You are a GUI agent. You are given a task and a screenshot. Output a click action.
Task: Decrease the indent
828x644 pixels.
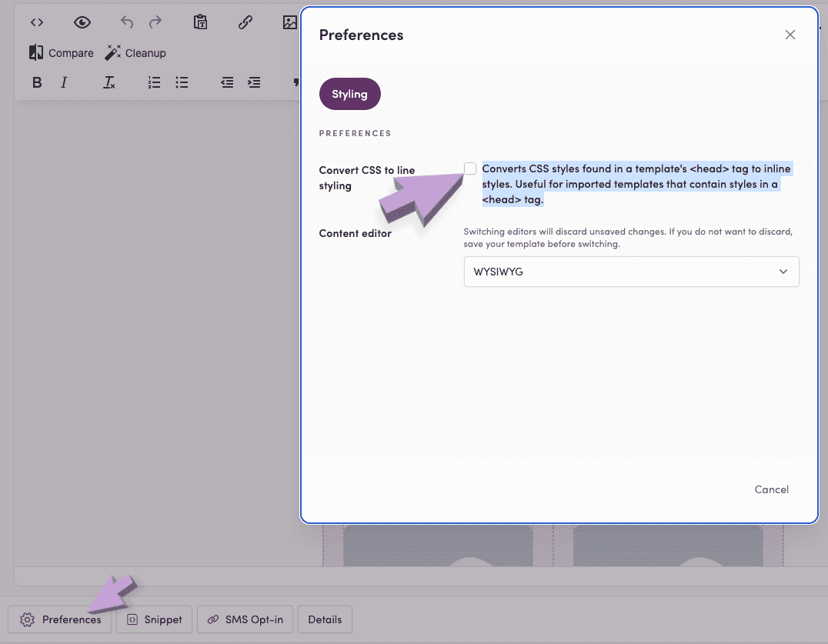[227, 82]
